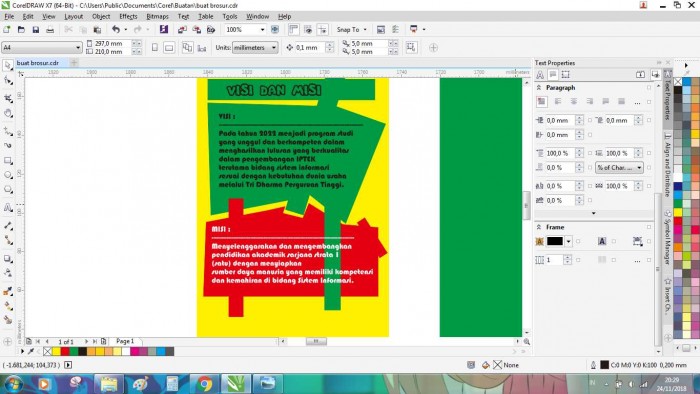The width and height of the screenshot is (700, 394).
Task: Set paragraph alignment to Center
Action: click(574, 102)
